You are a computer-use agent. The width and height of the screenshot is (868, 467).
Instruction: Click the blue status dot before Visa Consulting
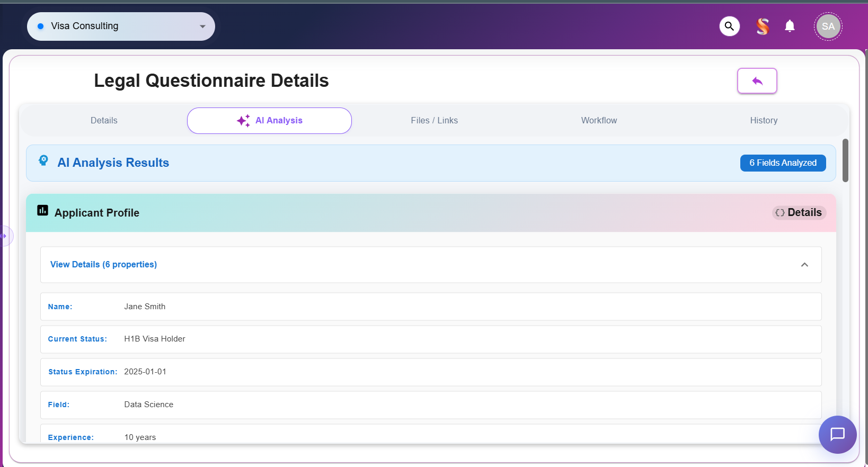point(40,26)
